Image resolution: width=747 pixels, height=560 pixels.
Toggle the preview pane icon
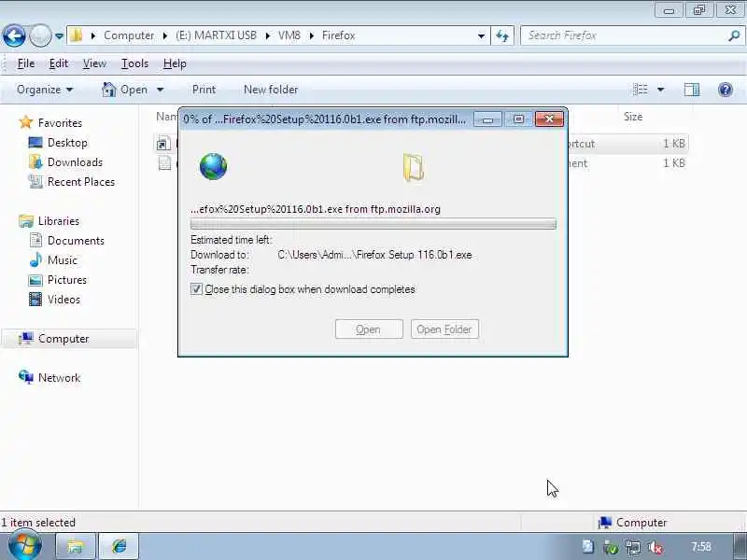tap(692, 90)
